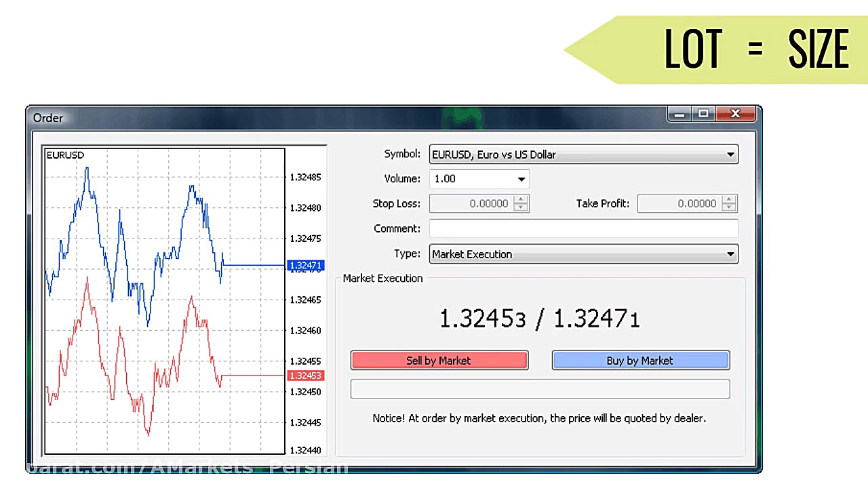
Task: Click the 1.32455 price axis value
Action: pos(305,361)
